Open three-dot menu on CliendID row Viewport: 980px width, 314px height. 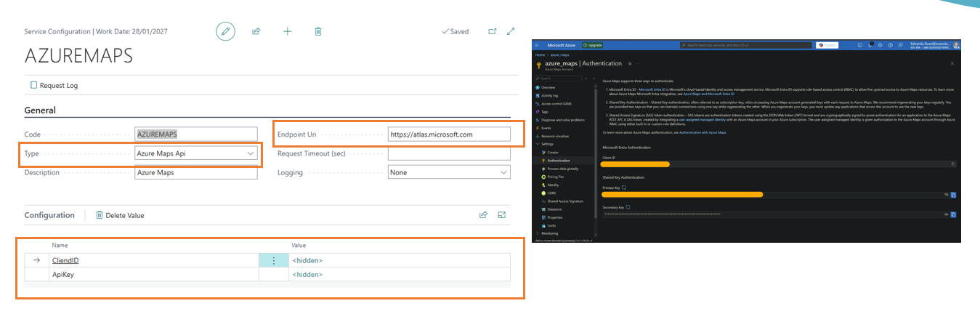tap(273, 260)
